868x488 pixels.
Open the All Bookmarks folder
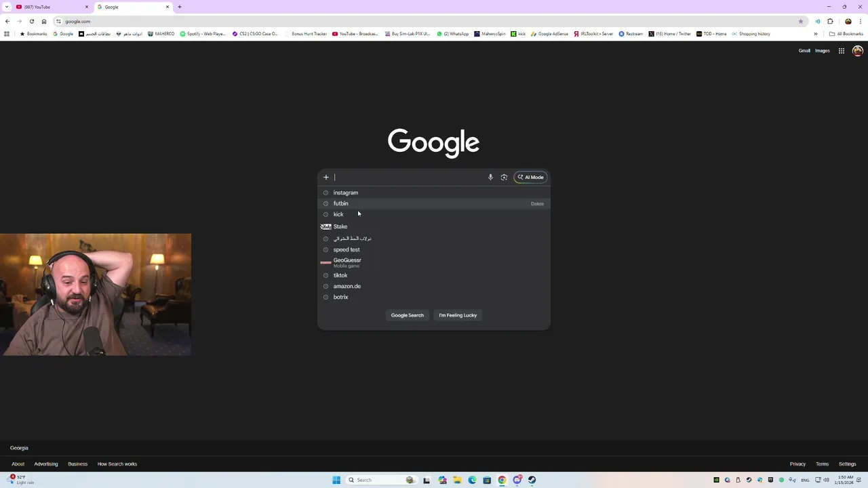point(846,34)
